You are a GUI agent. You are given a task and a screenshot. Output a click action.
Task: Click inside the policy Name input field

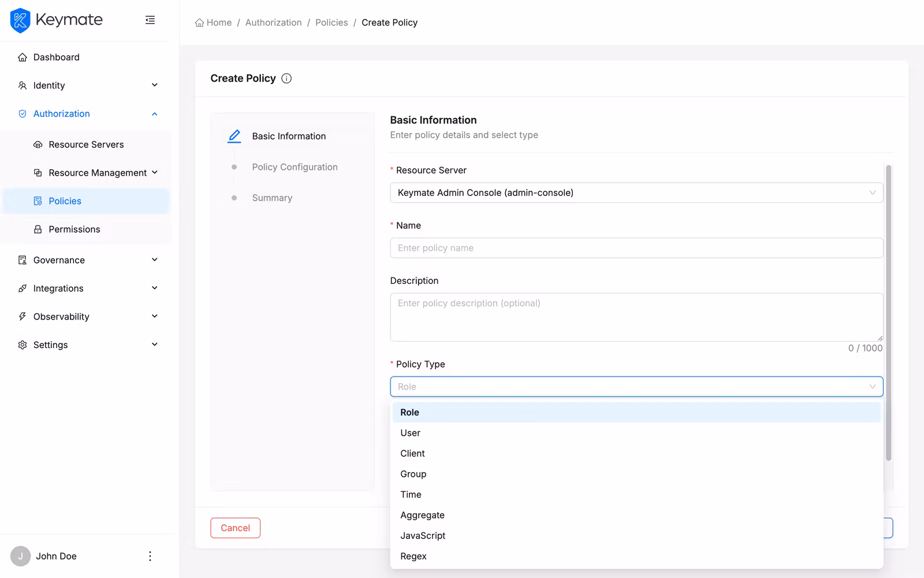pyautogui.click(x=636, y=247)
